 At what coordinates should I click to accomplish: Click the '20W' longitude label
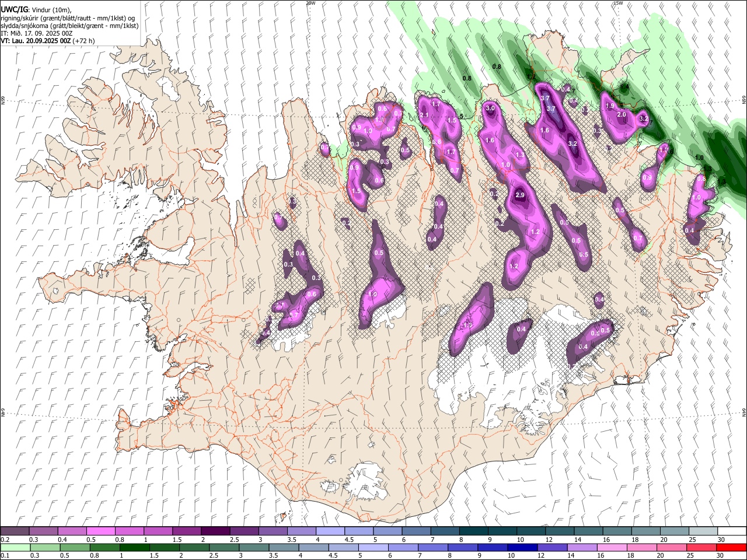[x=310, y=3]
